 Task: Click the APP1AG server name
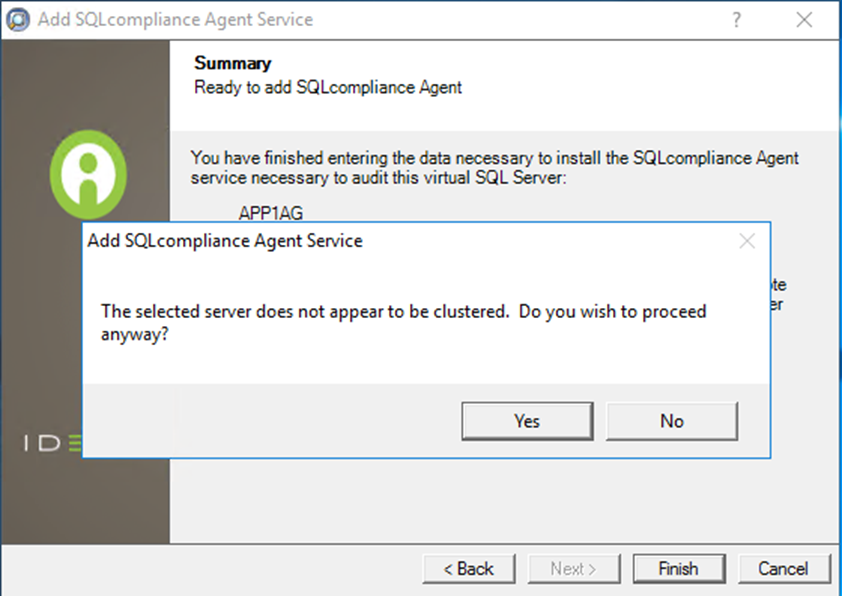tap(270, 212)
